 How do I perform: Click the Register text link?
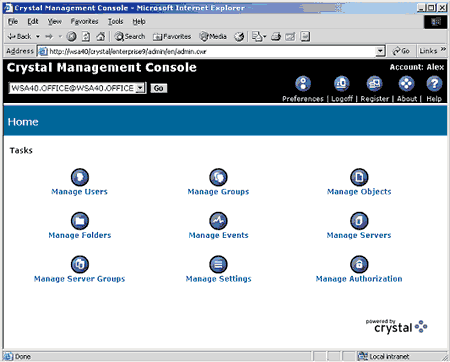(375, 99)
